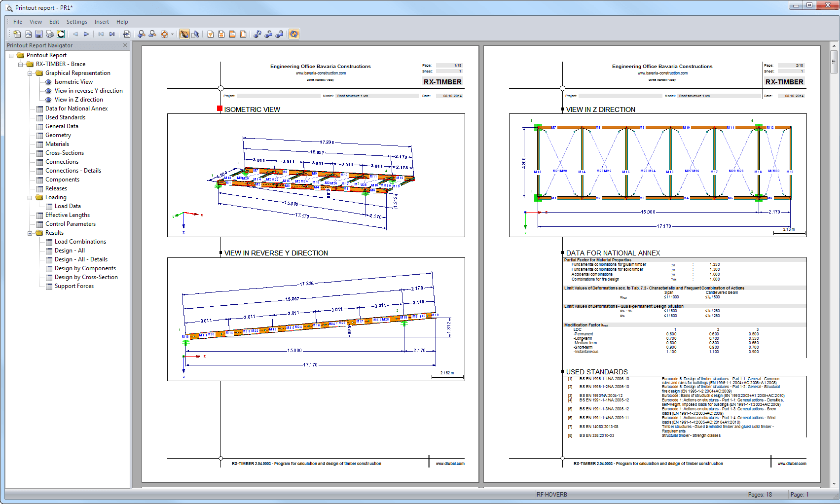
Task: Open the Settings menu
Action: [77, 22]
